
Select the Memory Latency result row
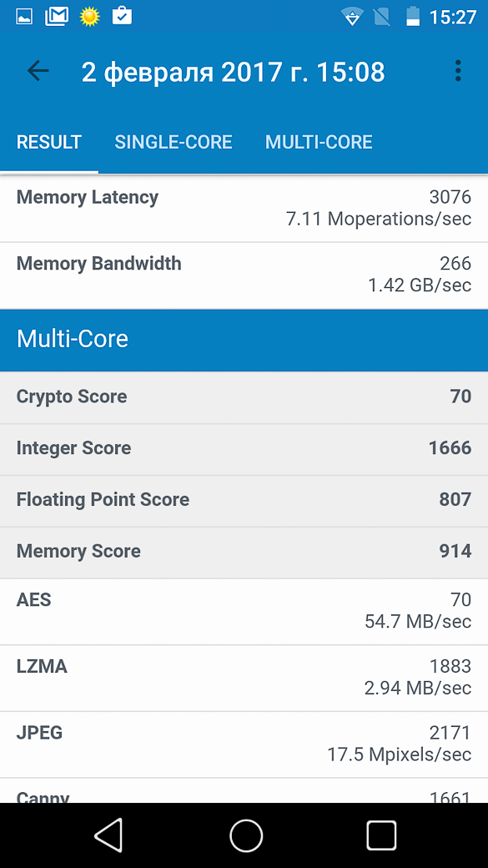click(244, 208)
